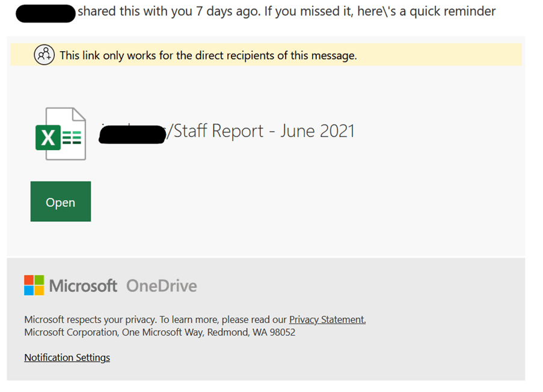Click the redacted sender name at top
The image size is (543, 392).
(46, 12)
